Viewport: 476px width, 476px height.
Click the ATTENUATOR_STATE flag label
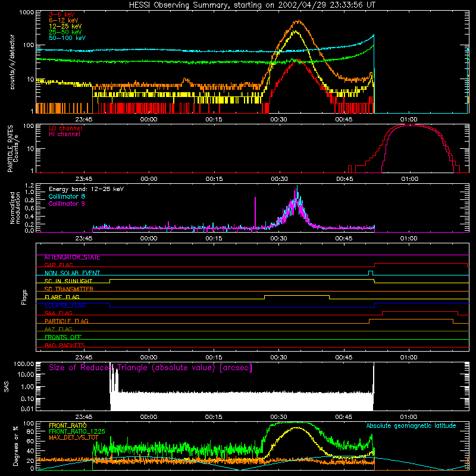point(72,258)
